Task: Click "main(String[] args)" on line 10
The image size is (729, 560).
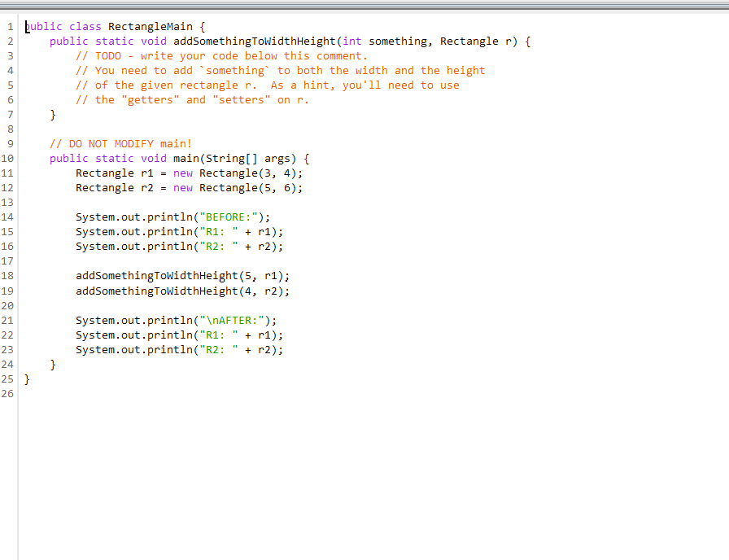Action: coord(234,159)
